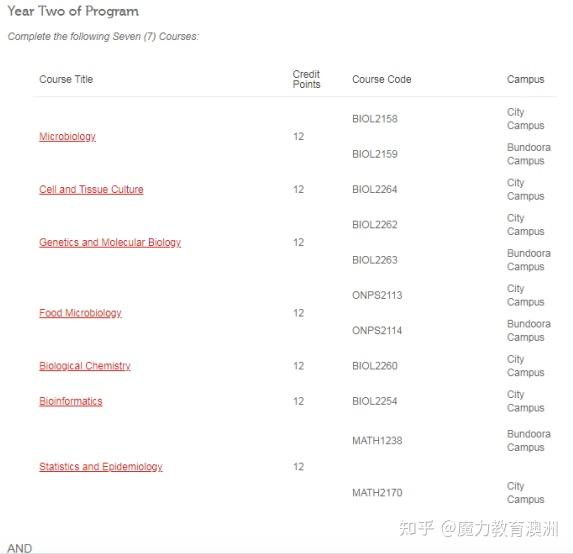Click Bundoora Campus next to BIOL2263
This screenshot has width=573, height=554.
[x=529, y=260]
